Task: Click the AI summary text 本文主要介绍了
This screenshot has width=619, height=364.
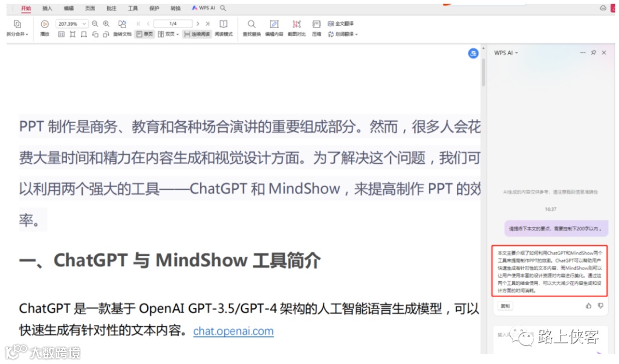Action: (x=550, y=271)
